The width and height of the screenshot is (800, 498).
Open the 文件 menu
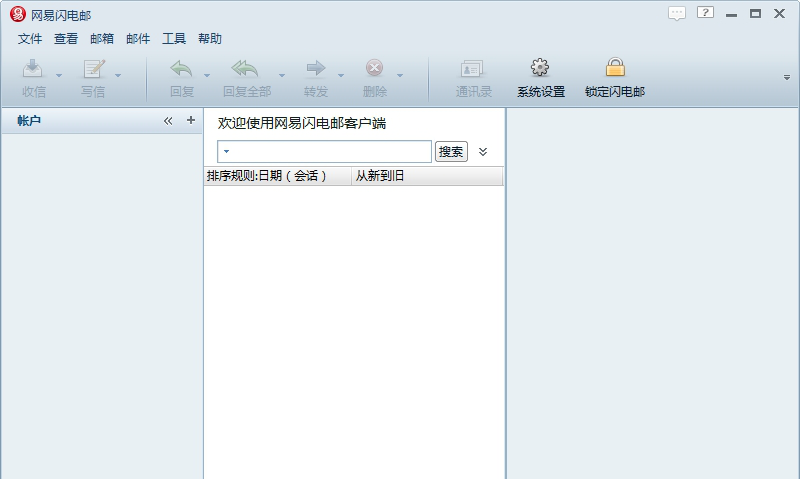pos(30,39)
